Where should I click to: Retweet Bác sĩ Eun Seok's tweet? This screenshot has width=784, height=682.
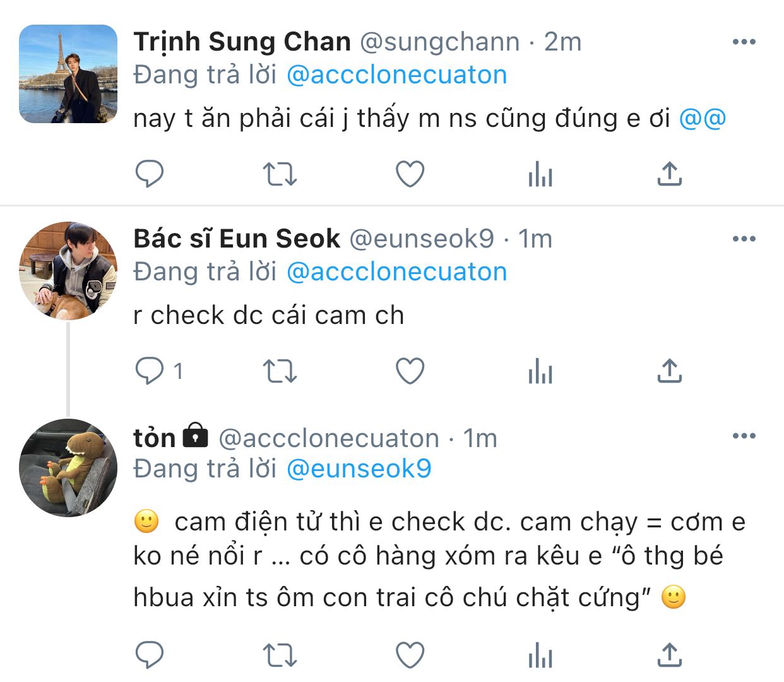tap(279, 371)
